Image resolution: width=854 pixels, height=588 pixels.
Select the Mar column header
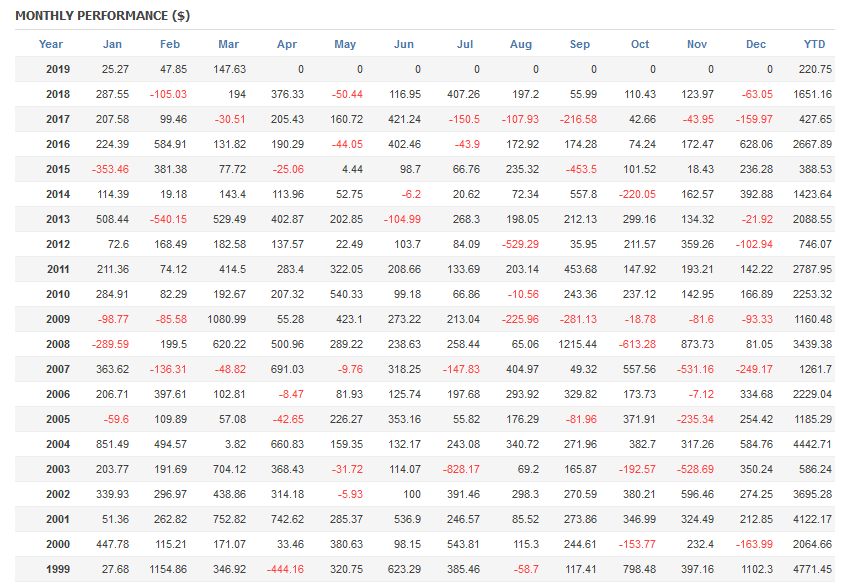click(x=228, y=44)
